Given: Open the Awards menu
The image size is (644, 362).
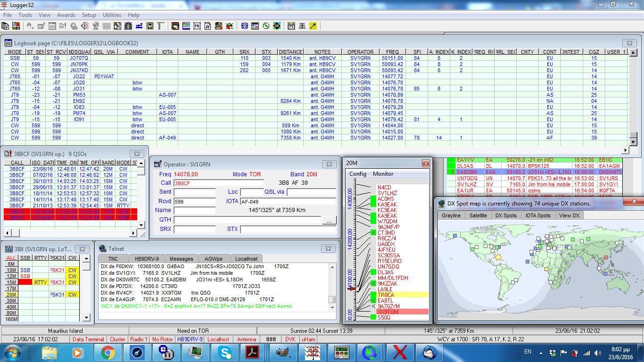Looking at the screenshot, I should [x=66, y=15].
